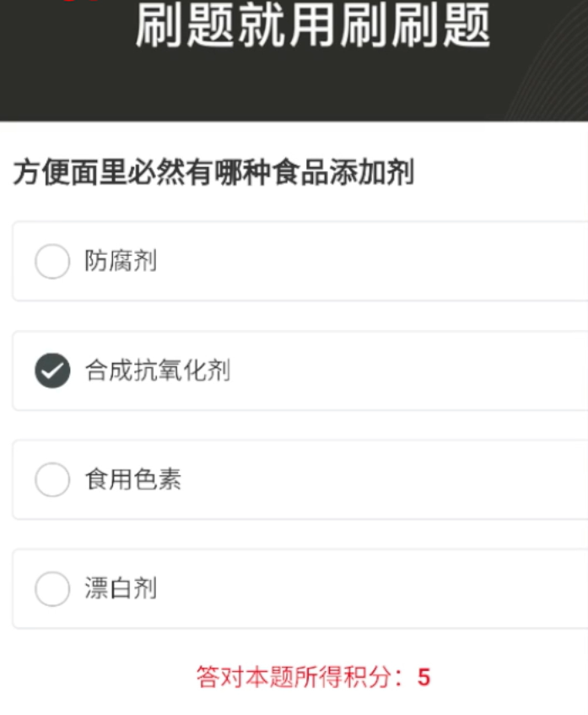
Task: Click the 答对本题所得积分 score label
Action: coord(300,677)
